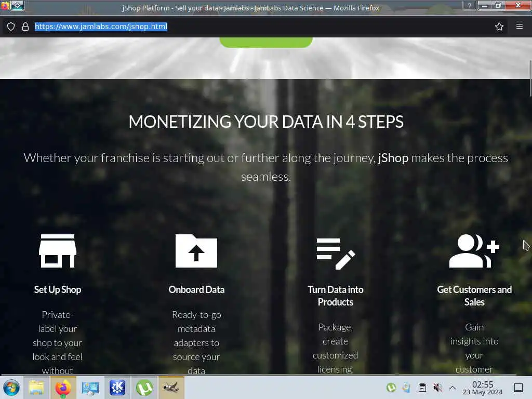The height and width of the screenshot is (399, 532).
Task: Launch the KDE app from the taskbar
Action: 117,388
